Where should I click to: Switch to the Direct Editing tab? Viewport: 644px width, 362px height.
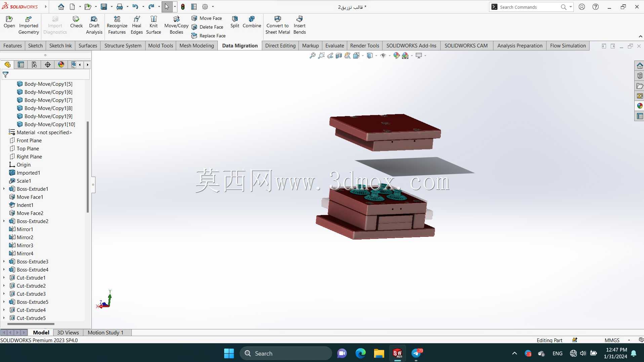280,46
